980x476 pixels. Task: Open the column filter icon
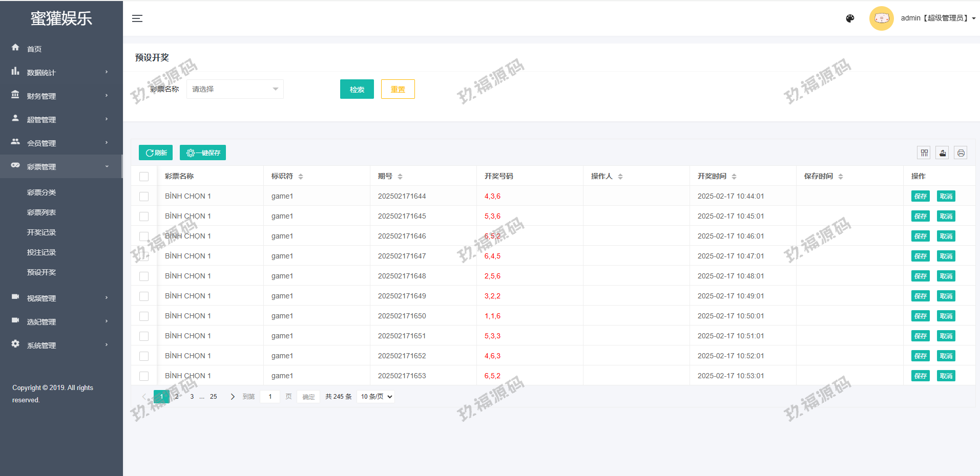click(924, 153)
